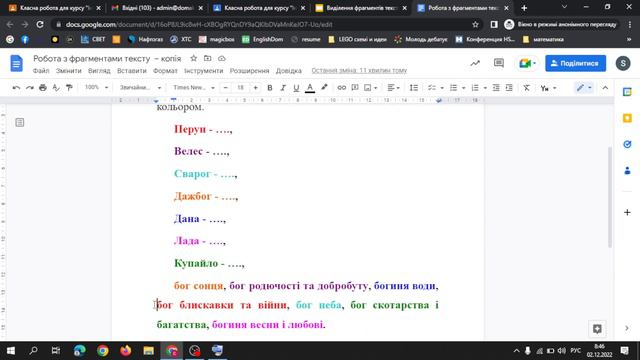Run spelling and grammar check

[56, 88]
